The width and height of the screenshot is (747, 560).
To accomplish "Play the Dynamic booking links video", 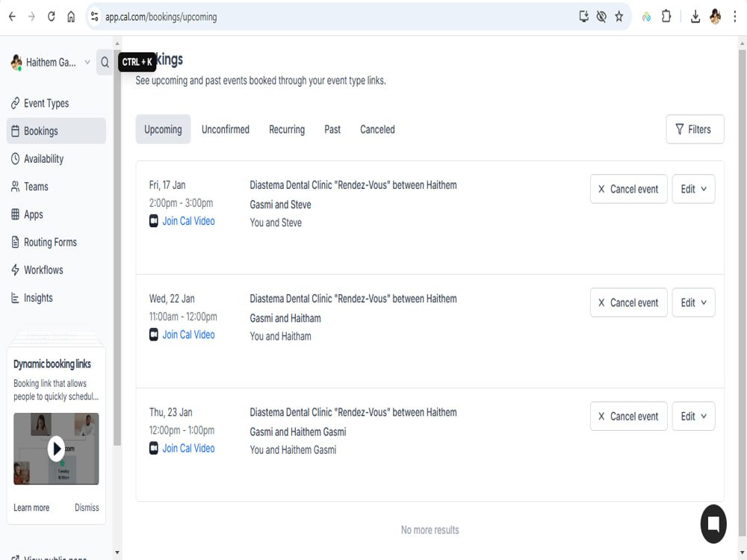I will (x=56, y=449).
